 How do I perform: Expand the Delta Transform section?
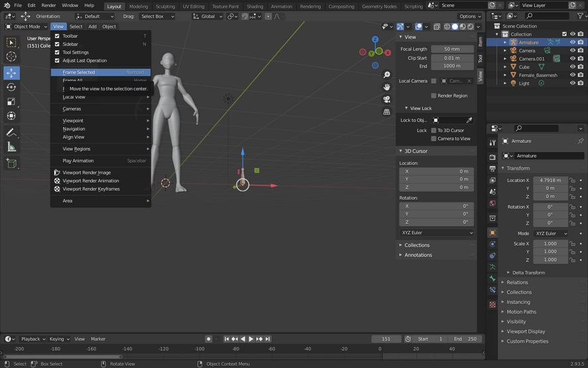[528, 272]
